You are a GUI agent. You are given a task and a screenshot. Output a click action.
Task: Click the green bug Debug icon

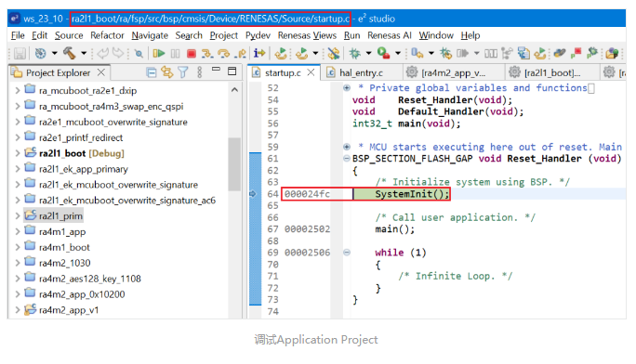tap(354, 53)
